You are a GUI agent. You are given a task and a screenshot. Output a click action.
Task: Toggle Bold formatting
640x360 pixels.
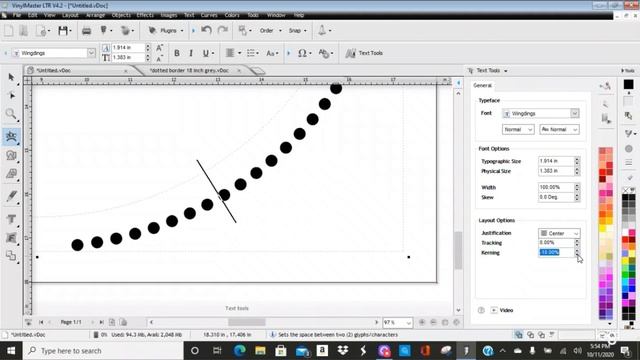click(177, 53)
